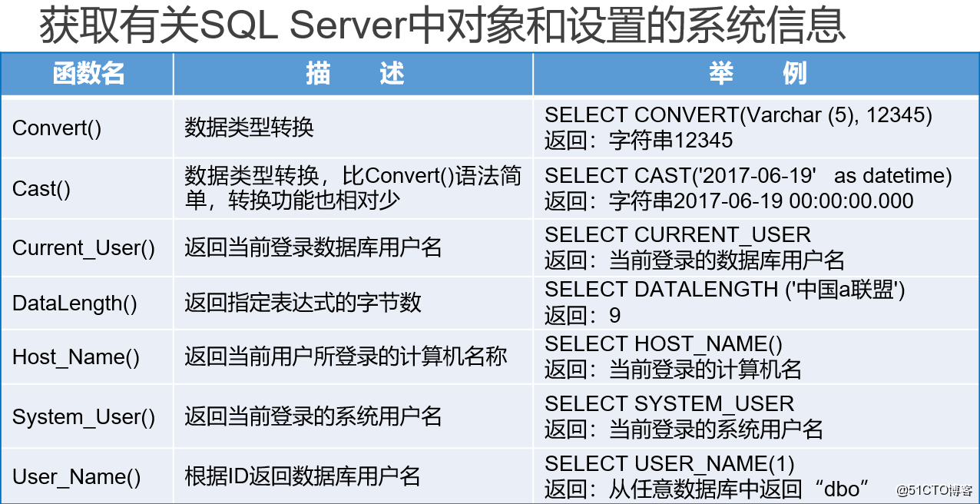The width and height of the screenshot is (980, 504).
Task: Select the description 根据ID返回数据库用户名
Action: [x=302, y=476]
